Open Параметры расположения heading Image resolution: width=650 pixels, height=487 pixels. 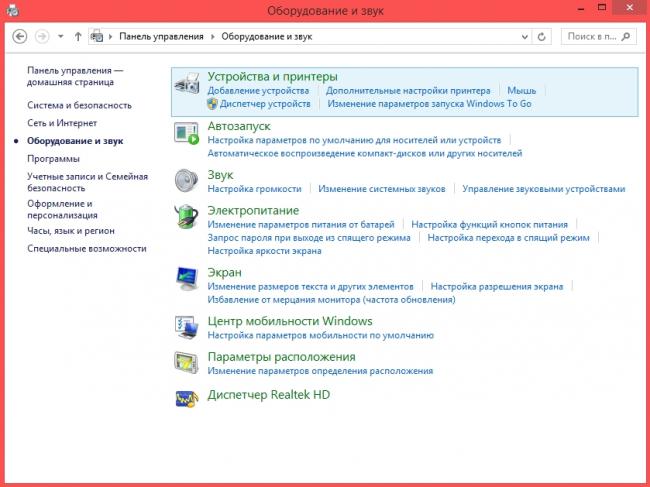(281, 357)
